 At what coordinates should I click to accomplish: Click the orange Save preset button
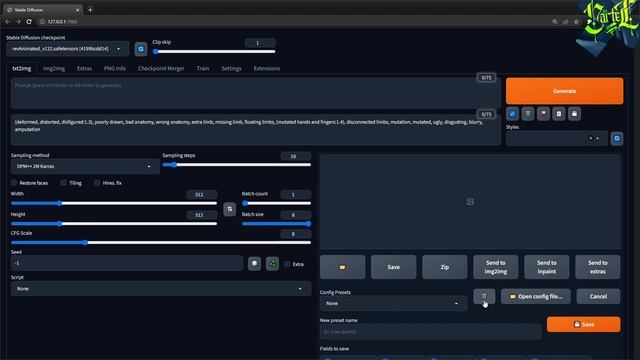[584, 324]
